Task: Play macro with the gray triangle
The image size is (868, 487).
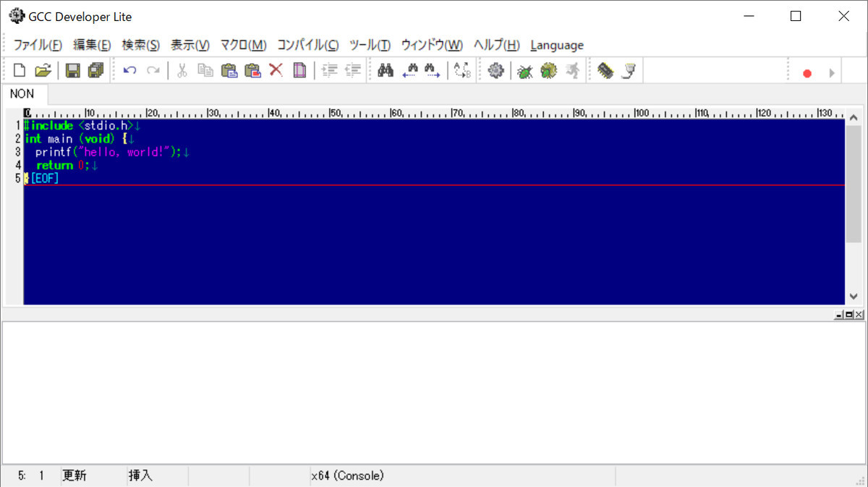Action: (x=832, y=73)
